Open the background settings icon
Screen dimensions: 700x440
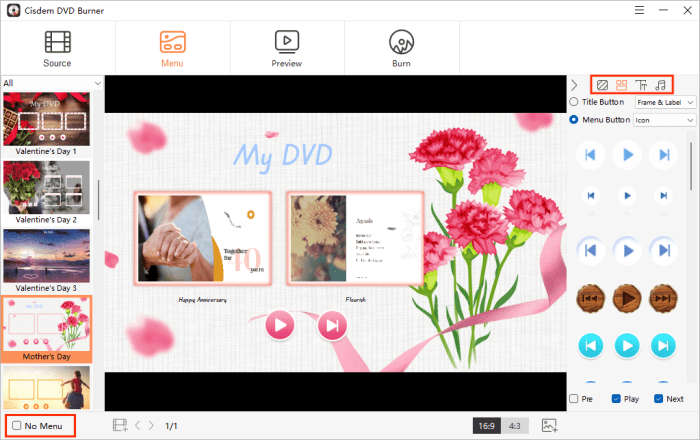point(601,85)
